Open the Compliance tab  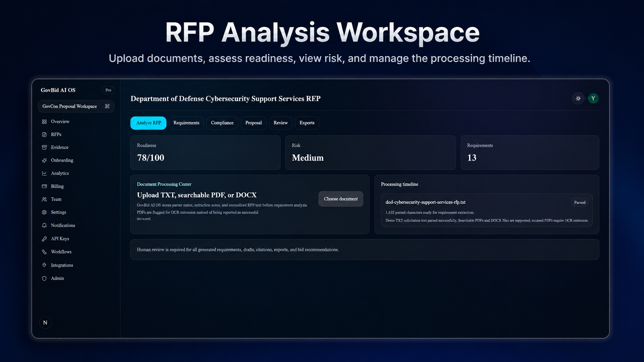click(x=222, y=123)
